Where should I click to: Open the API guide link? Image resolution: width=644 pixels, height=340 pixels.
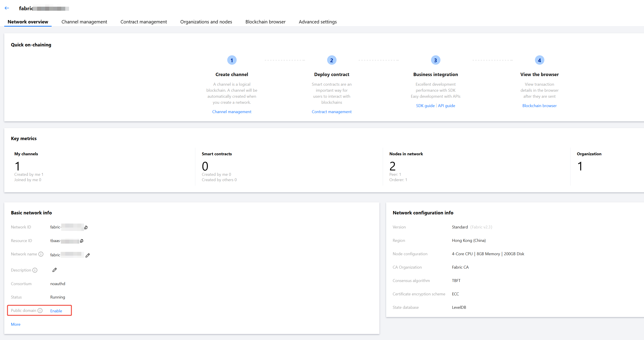point(446,106)
